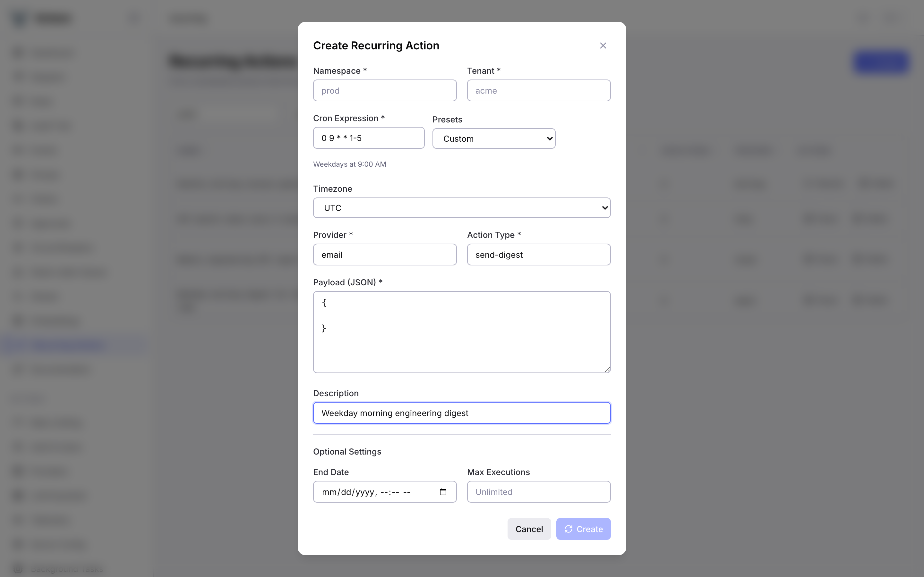
Task: Click the Max Executions Unlimited field
Action: 538,492
